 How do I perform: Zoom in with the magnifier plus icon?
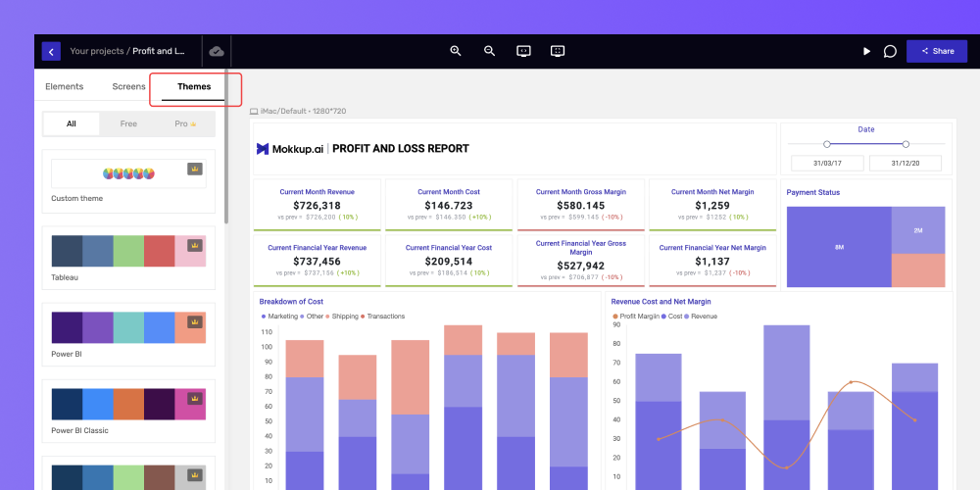456,51
